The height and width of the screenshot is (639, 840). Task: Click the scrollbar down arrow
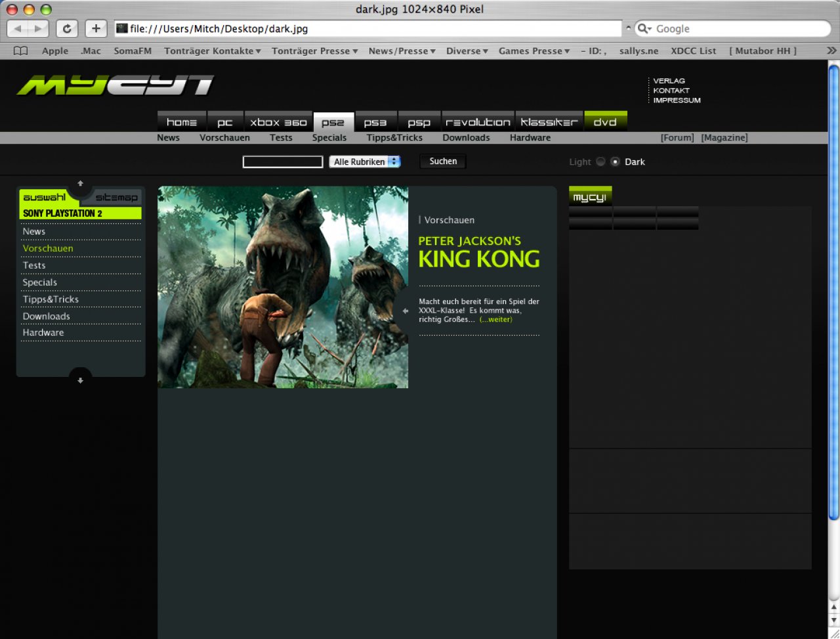(x=833, y=621)
